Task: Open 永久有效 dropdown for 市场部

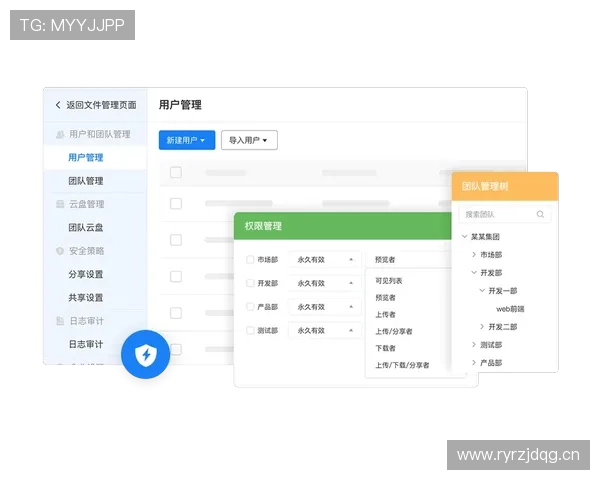Action: [x=324, y=260]
